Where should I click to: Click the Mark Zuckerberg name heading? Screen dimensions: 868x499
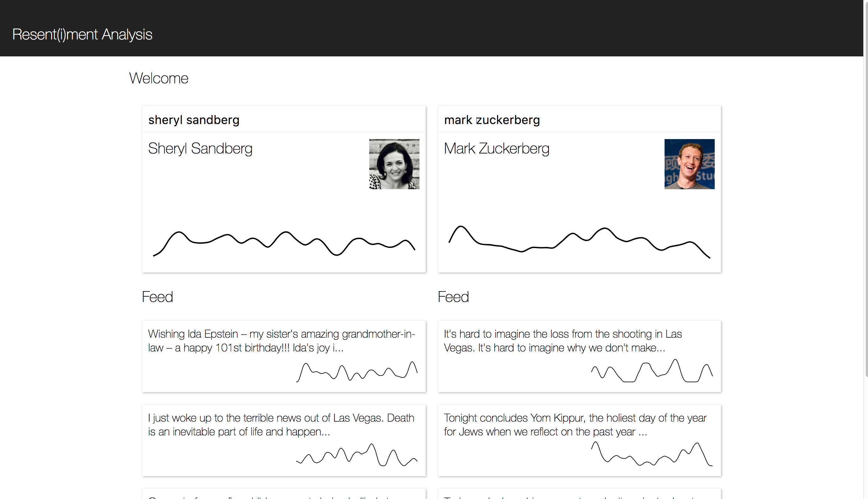tap(497, 148)
